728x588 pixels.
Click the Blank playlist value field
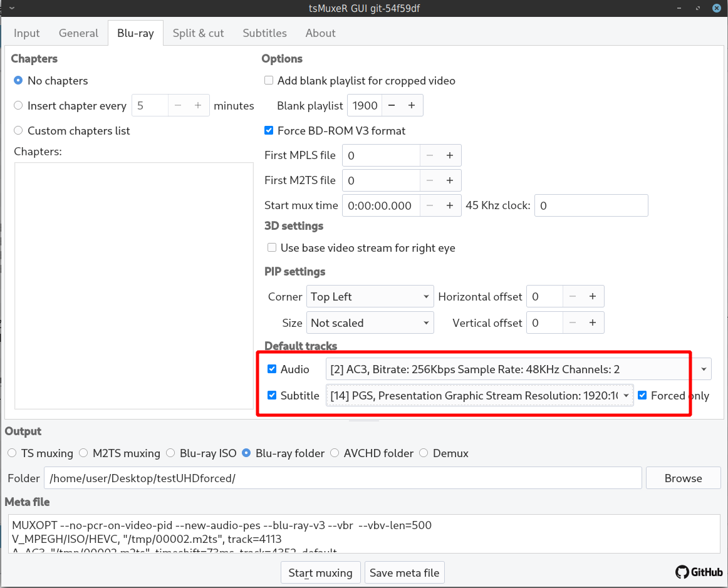(x=365, y=105)
